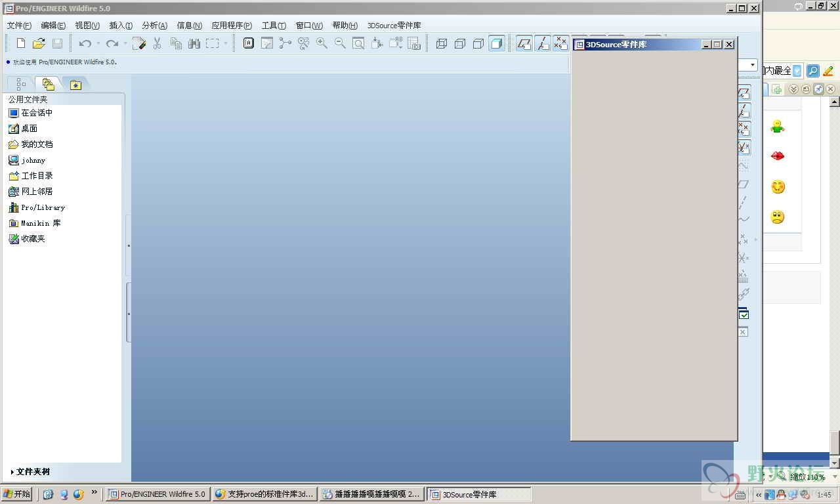Click the upper navigator pane collapse handle
Image resolution: width=840 pixels, height=504 pixels.
point(129,245)
